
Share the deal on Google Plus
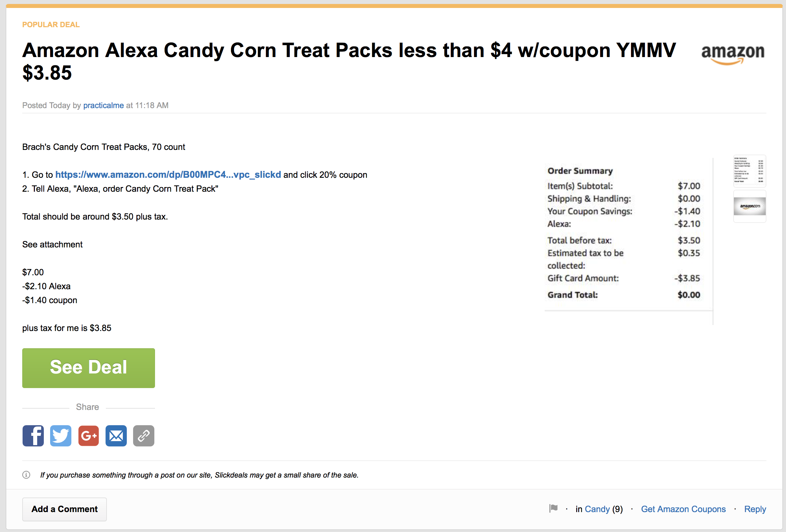point(88,436)
